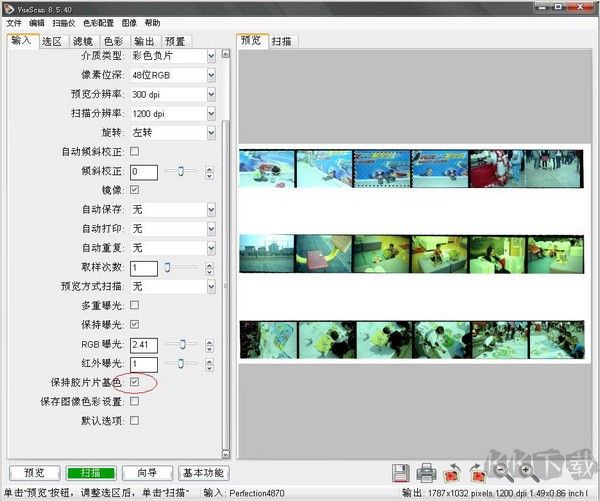Click the 预览 button at bottom

point(34,473)
